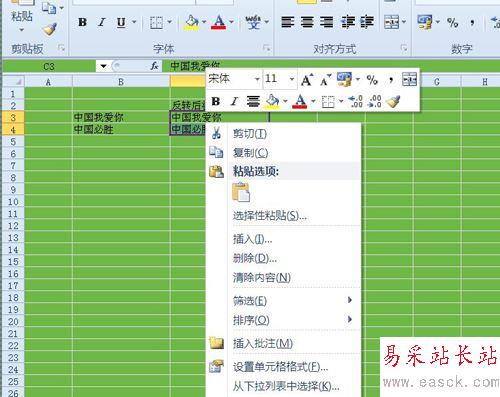Screen dimensions: 500x397
Task: Expand the Borders dropdown in the ribbon
Action: (x=169, y=22)
